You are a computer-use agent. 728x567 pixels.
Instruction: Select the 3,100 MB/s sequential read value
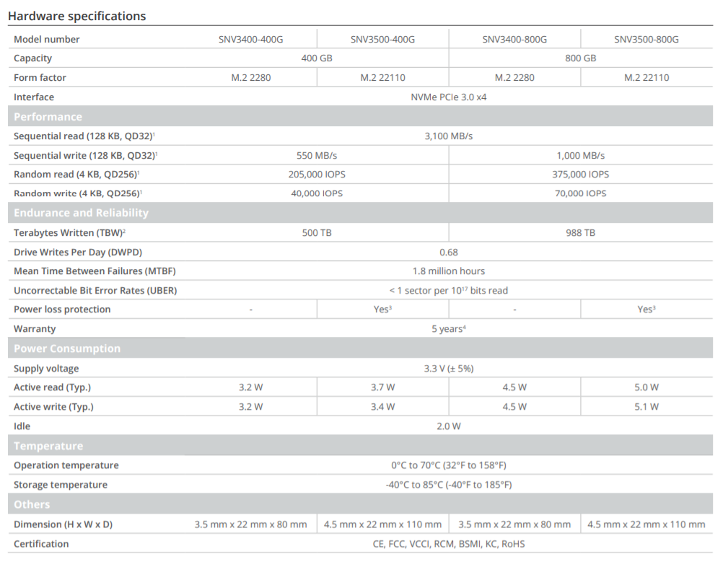click(448, 136)
